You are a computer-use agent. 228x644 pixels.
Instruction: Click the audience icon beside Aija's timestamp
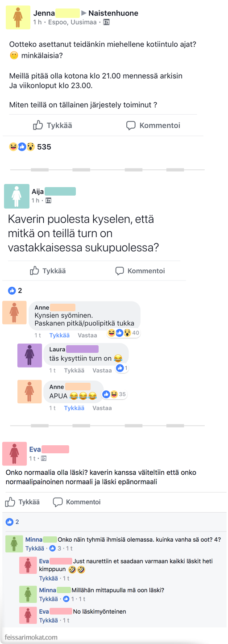pos(48,201)
